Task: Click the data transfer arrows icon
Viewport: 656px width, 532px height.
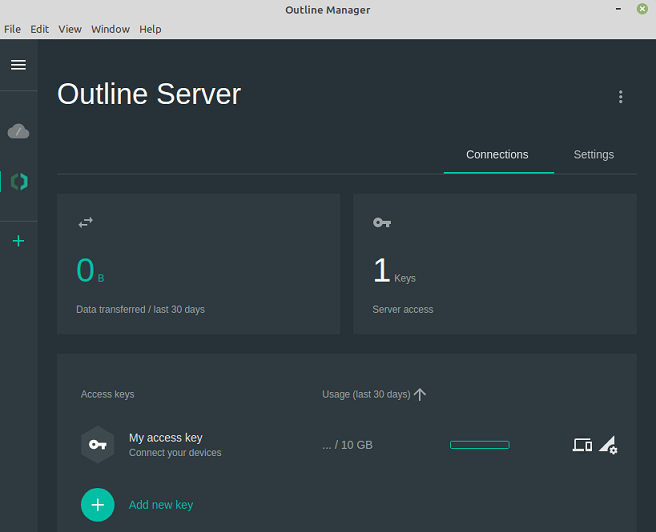Action: 86,223
